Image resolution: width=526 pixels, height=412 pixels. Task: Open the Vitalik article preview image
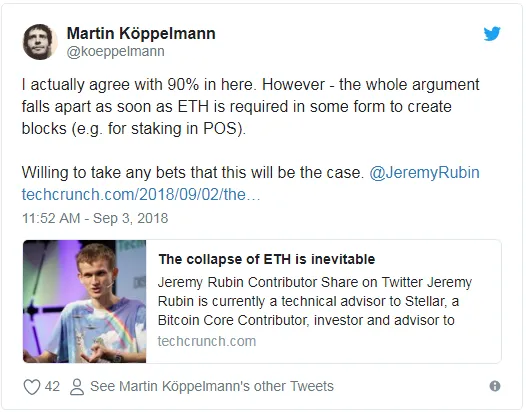(85, 301)
